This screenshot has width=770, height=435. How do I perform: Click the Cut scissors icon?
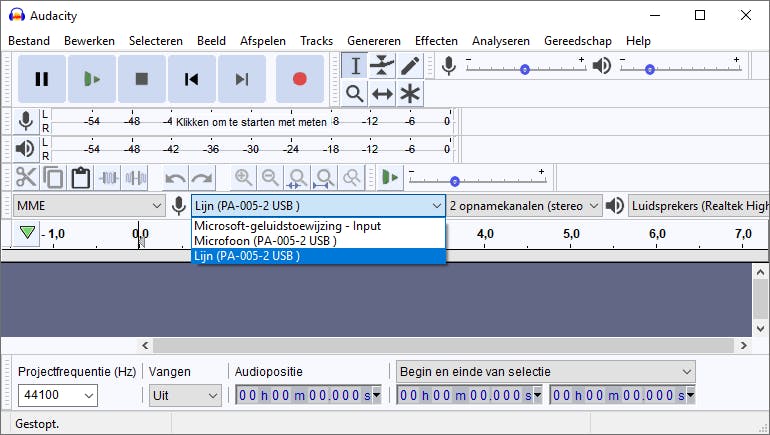(26, 177)
